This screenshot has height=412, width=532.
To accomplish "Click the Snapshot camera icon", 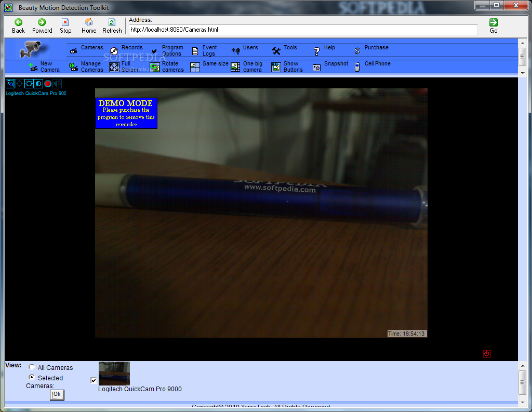I will [x=316, y=68].
